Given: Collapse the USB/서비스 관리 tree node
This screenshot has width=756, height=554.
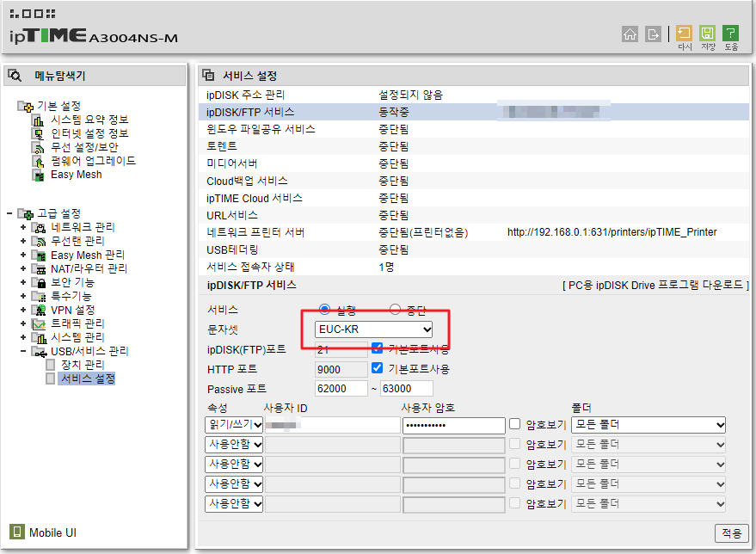Looking at the screenshot, I should pos(23,352).
